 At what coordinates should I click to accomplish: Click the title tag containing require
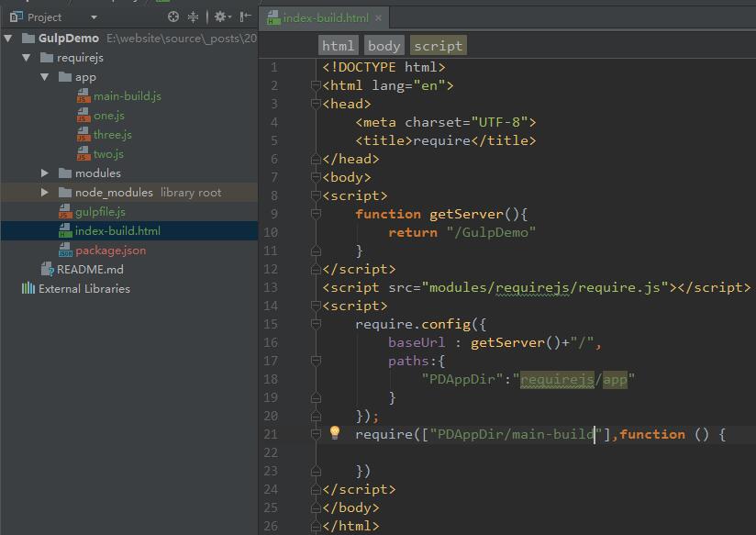pyautogui.click(x=446, y=140)
